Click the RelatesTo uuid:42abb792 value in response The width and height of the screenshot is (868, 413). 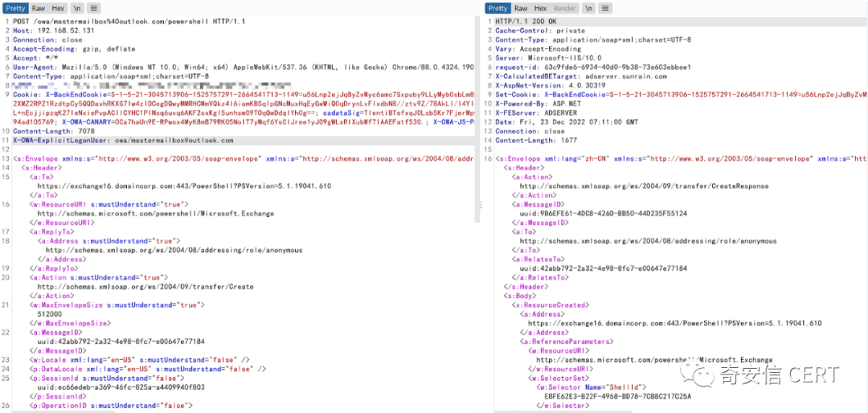(x=603, y=268)
